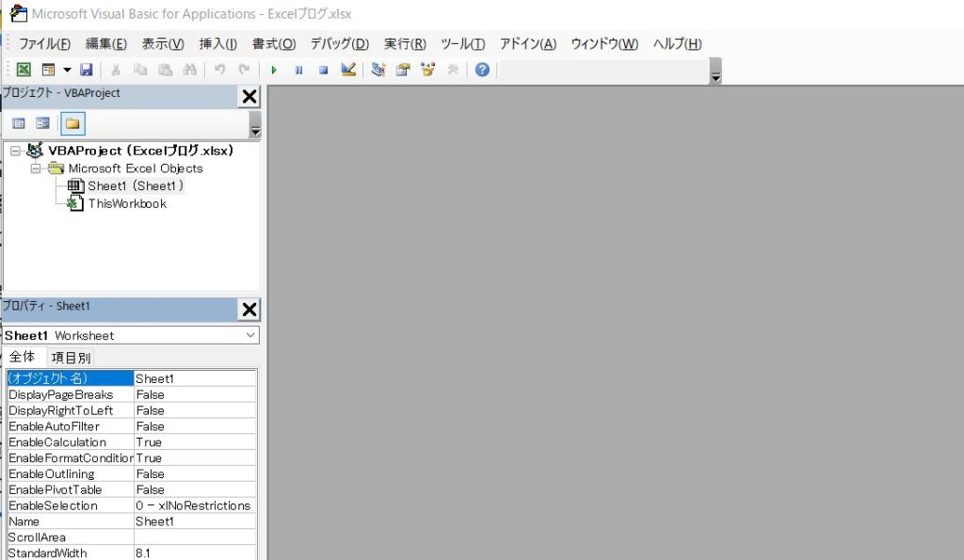Switch to the 項目別 properties tab
964x560 pixels.
[72, 358]
